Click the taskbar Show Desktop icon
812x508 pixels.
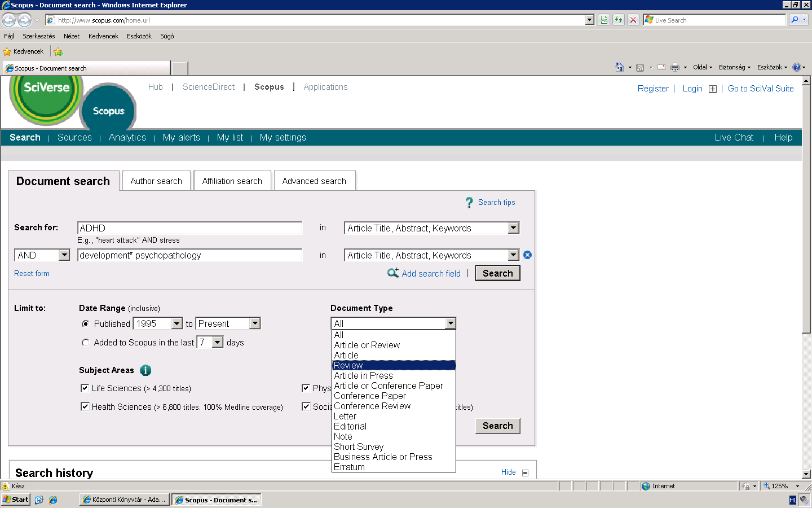pos(39,500)
